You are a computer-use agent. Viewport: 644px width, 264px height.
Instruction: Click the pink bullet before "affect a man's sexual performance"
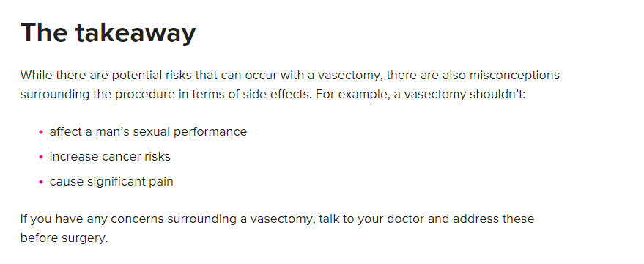pos(40,132)
